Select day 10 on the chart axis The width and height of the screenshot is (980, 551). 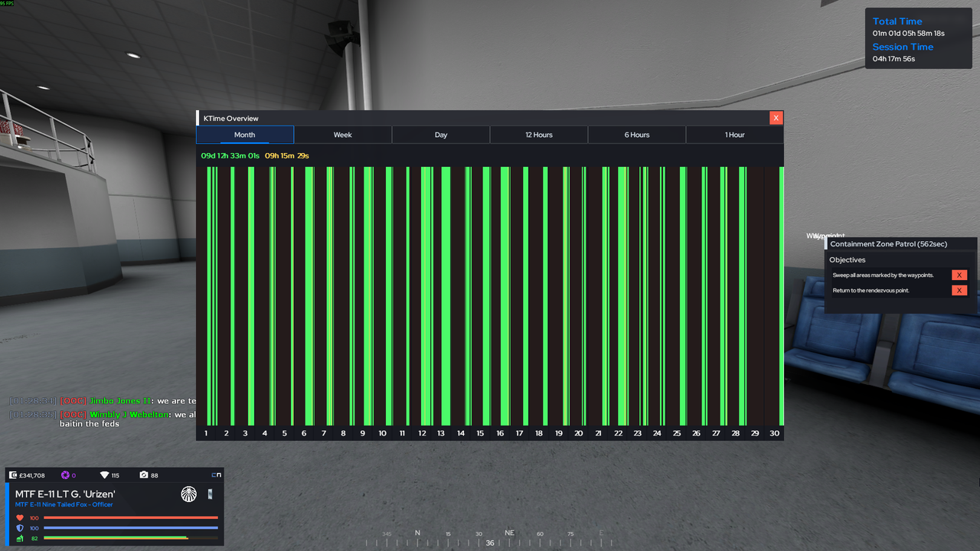[382, 434]
